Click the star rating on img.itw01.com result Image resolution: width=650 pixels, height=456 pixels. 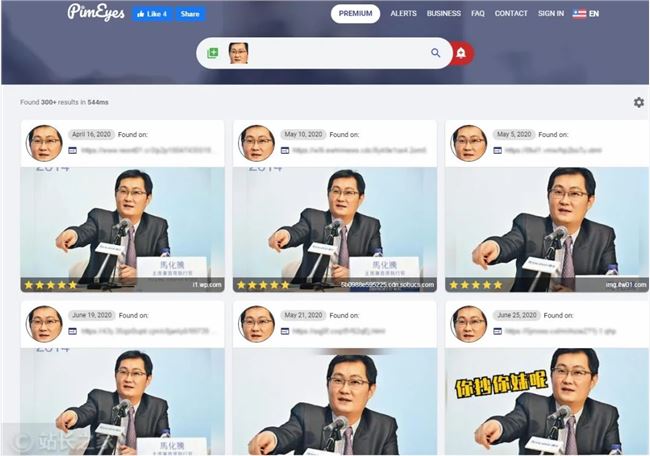(476, 285)
